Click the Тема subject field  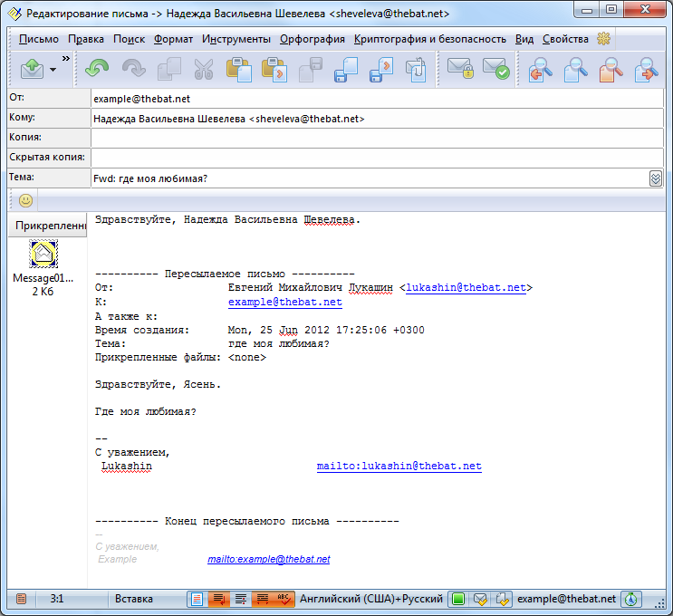click(370, 178)
